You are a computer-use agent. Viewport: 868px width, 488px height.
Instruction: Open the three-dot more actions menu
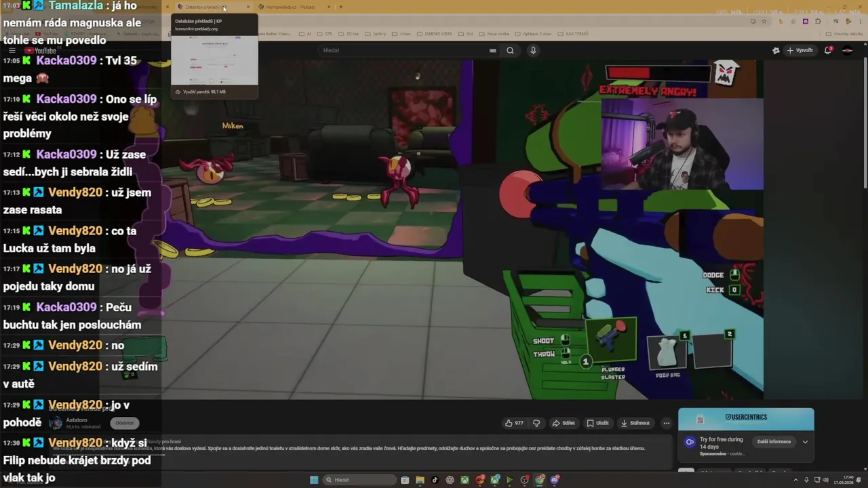(x=666, y=423)
